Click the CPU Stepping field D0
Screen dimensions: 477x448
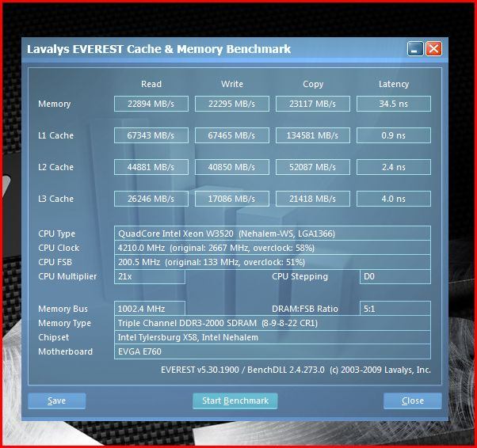[x=395, y=276]
